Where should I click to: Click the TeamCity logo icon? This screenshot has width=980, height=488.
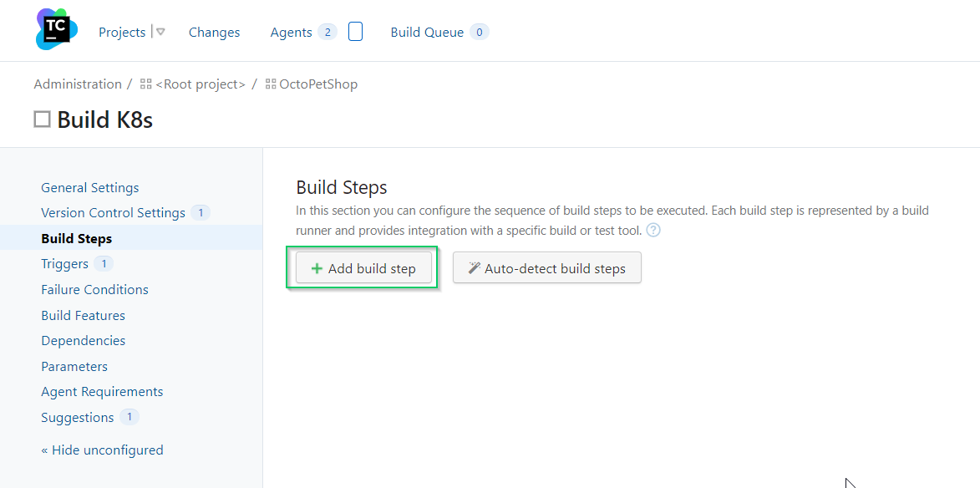pos(56,30)
